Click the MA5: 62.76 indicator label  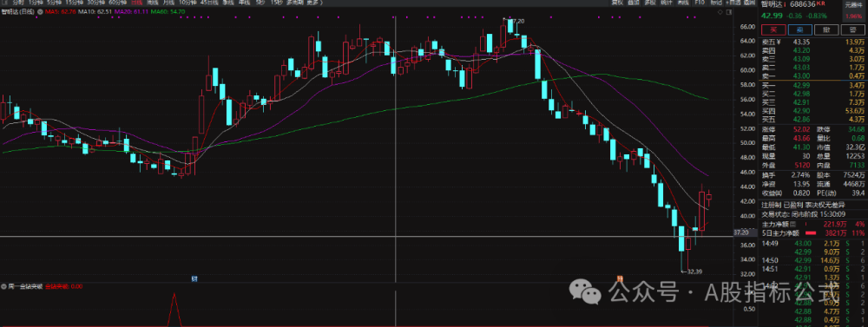(x=61, y=11)
